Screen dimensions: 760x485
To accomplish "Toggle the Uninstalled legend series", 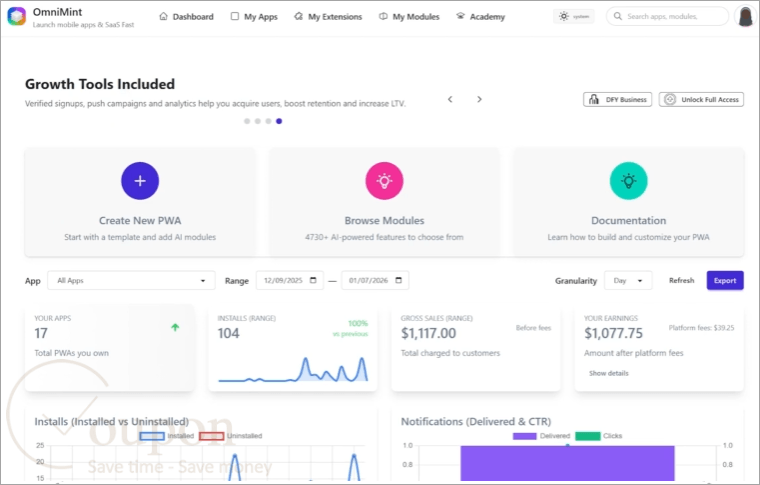I will (231, 436).
